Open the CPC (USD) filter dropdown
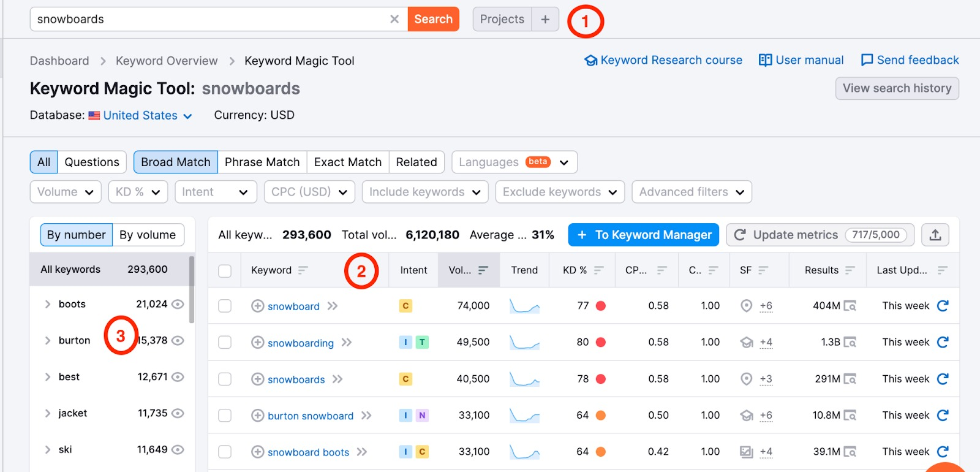This screenshot has height=472, width=980. pyautogui.click(x=309, y=192)
